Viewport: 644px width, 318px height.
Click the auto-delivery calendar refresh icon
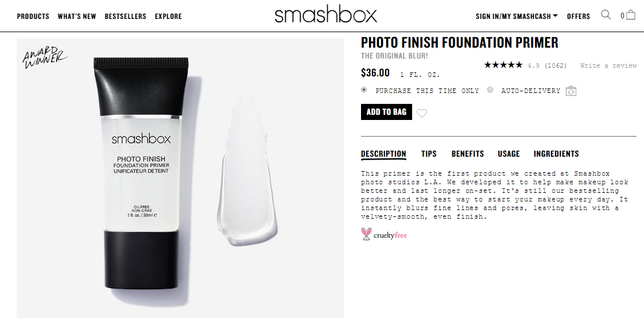(x=571, y=91)
